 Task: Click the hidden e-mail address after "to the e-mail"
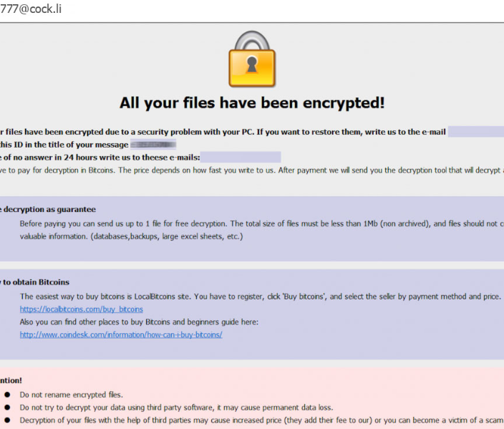(475, 132)
